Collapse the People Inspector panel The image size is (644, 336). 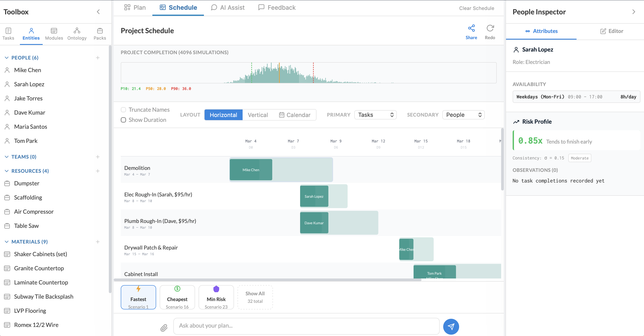pyautogui.click(x=634, y=12)
